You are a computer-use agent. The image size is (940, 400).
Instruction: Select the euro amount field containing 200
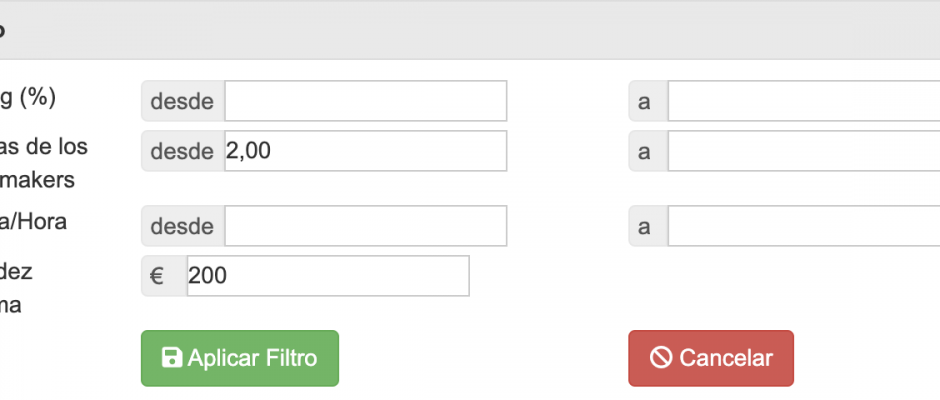point(328,276)
